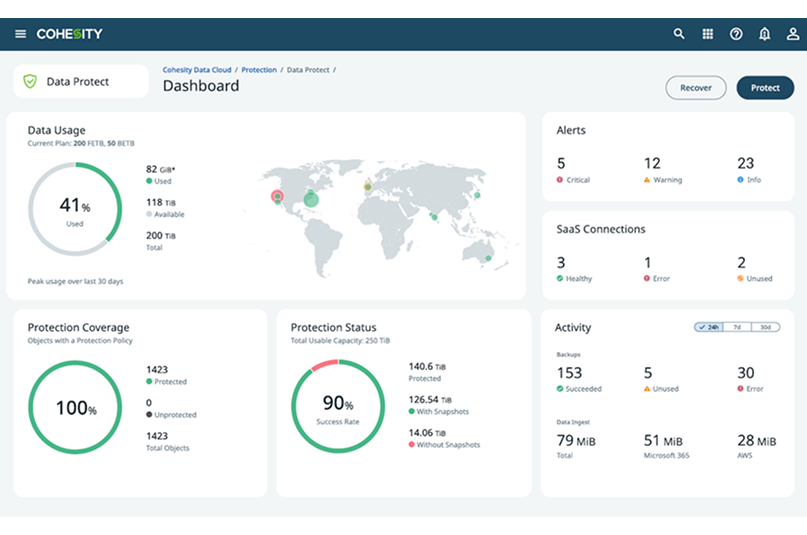Select the 24h activity range
This screenshot has height=535, width=807.
[x=709, y=327]
